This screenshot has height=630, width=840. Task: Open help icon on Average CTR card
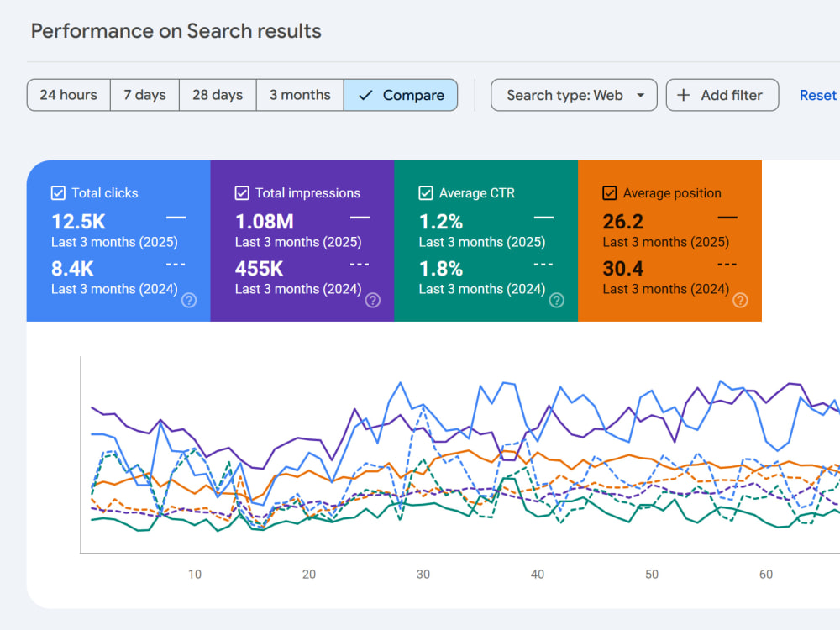[557, 301]
